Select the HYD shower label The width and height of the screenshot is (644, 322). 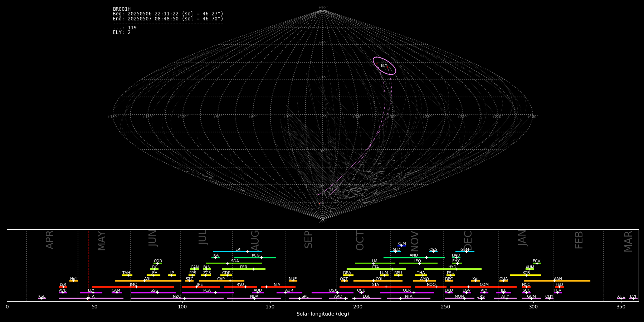(x=452, y=267)
